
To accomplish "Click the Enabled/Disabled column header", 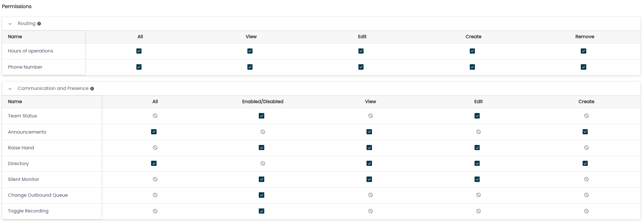I will pos(263,102).
